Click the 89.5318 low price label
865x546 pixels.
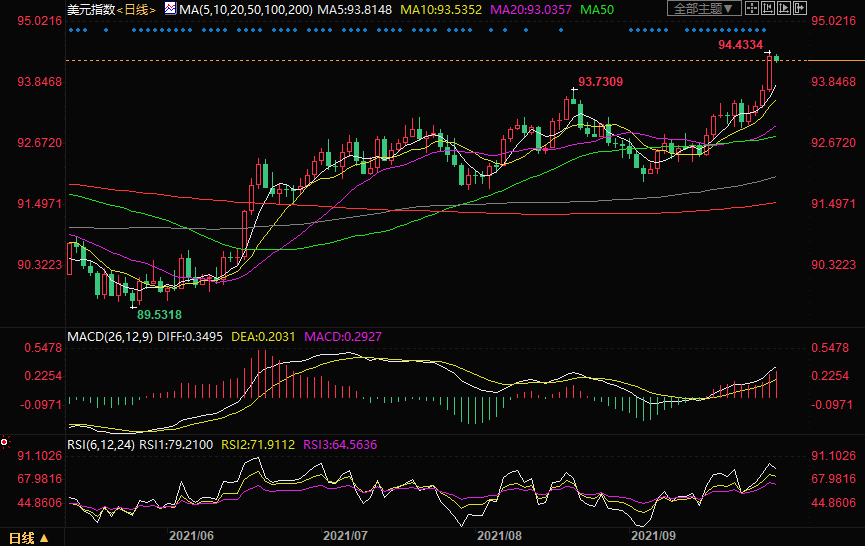(159, 314)
